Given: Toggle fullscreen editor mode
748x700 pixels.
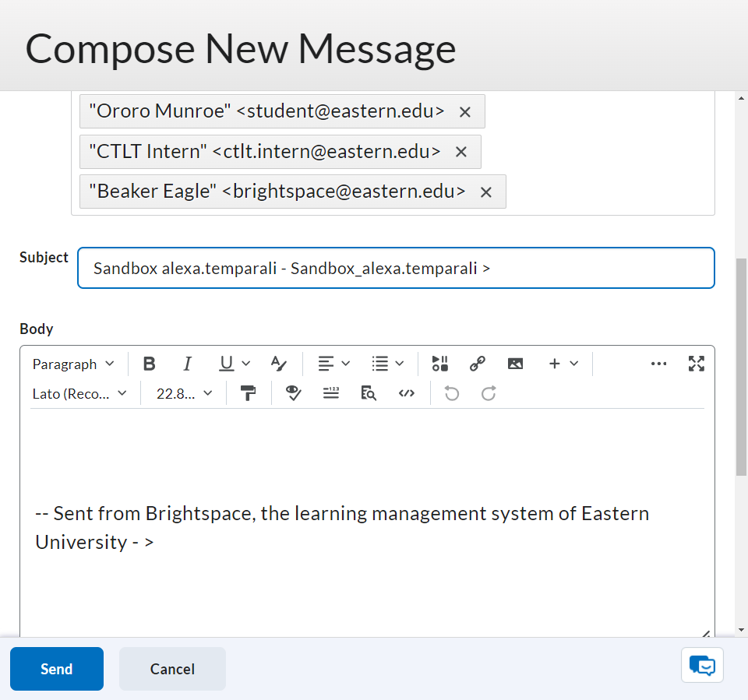Looking at the screenshot, I should (x=697, y=364).
